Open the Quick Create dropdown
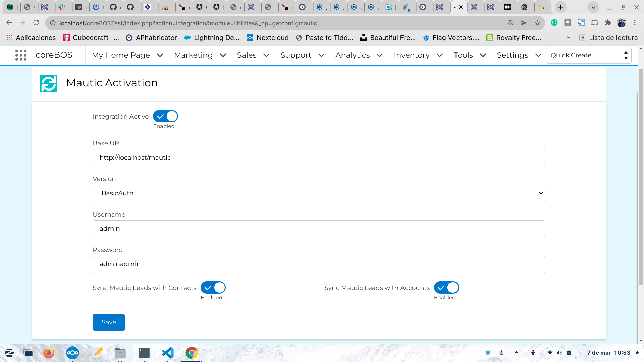This screenshot has width=644, height=362. point(589,55)
